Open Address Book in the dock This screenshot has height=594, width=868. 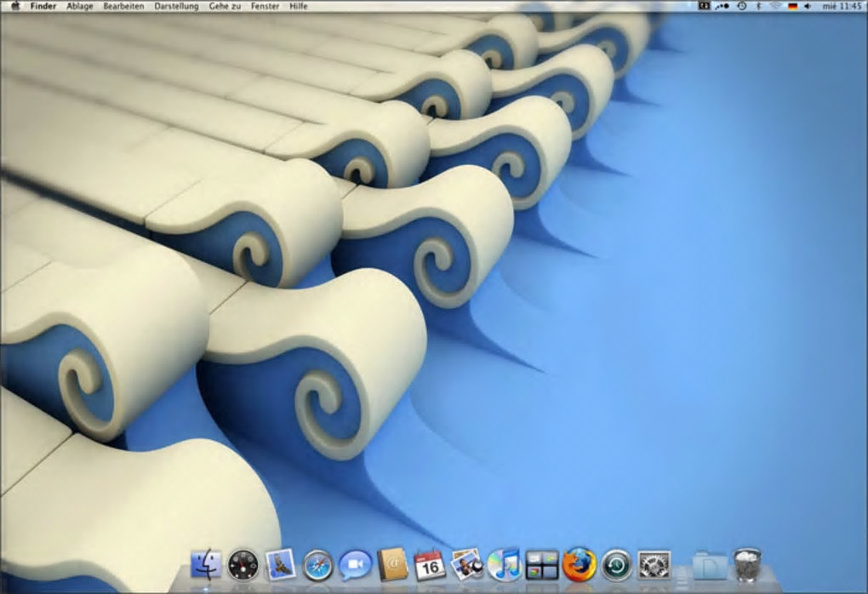pyautogui.click(x=392, y=565)
